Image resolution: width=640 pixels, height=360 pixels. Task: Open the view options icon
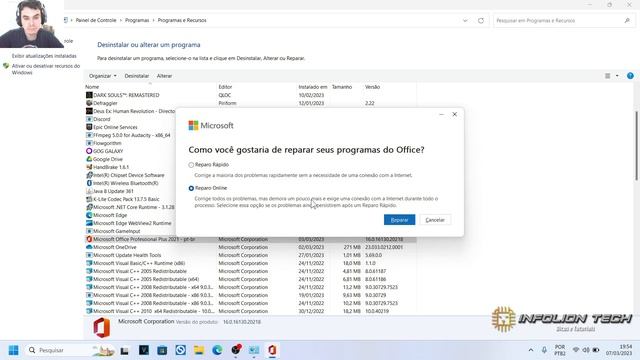608,76
